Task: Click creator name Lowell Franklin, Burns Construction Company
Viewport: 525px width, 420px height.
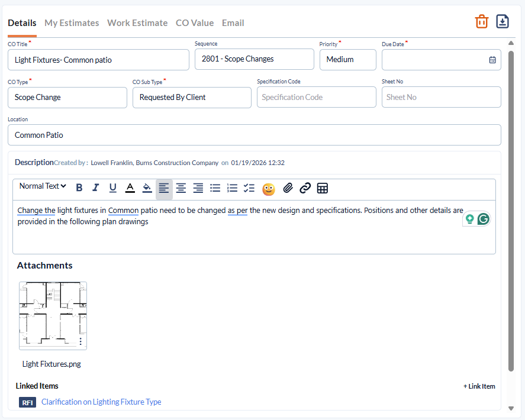Action: coord(154,163)
